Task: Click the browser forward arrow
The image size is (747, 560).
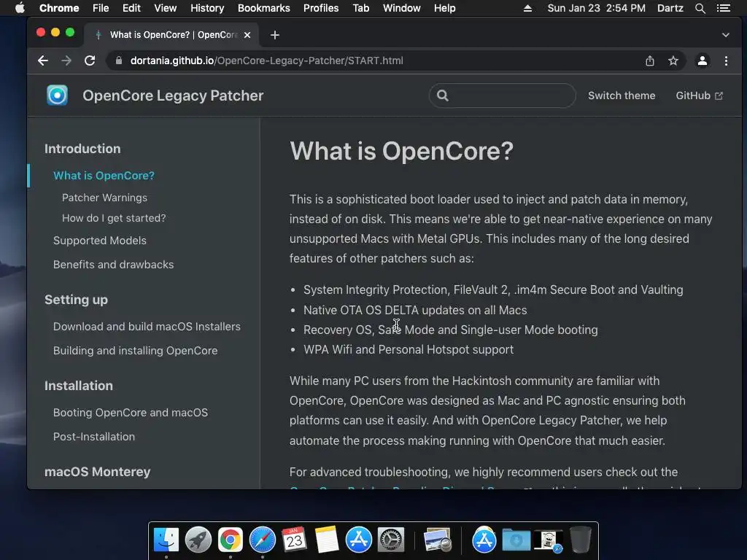Action: tap(66, 61)
